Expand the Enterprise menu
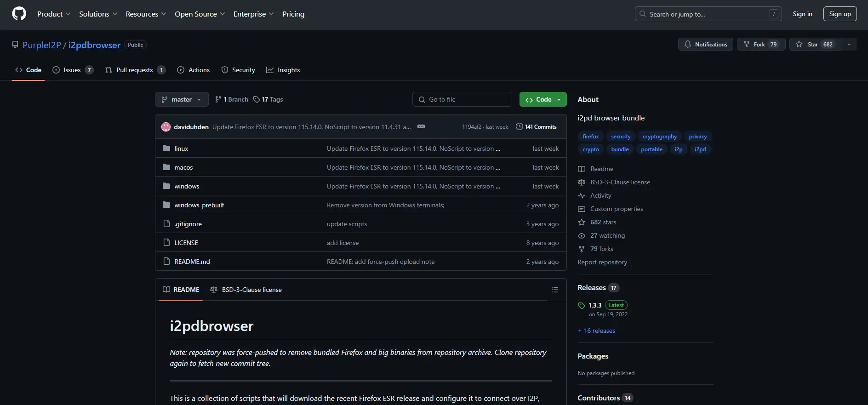868x405 pixels. click(x=254, y=14)
